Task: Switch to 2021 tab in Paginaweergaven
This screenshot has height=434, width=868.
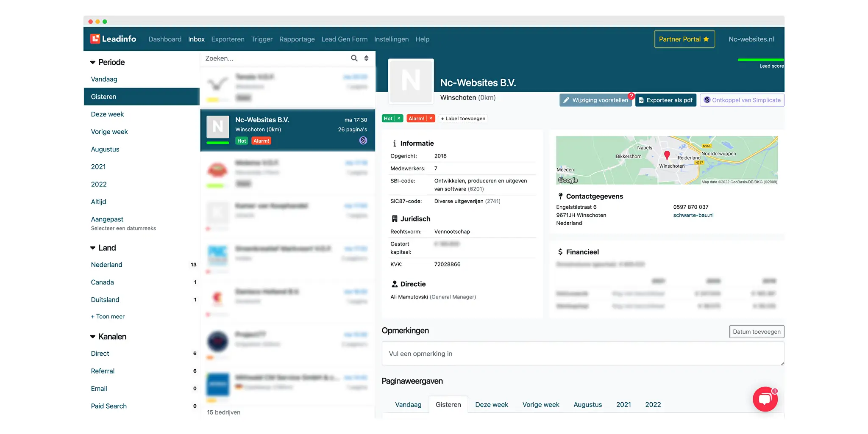Action: tap(623, 404)
